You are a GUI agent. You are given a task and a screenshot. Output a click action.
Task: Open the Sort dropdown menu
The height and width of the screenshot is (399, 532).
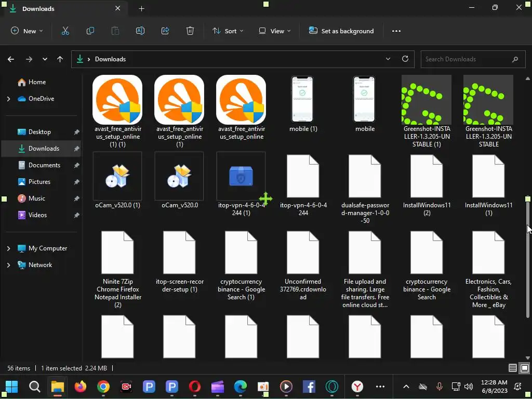[228, 31]
